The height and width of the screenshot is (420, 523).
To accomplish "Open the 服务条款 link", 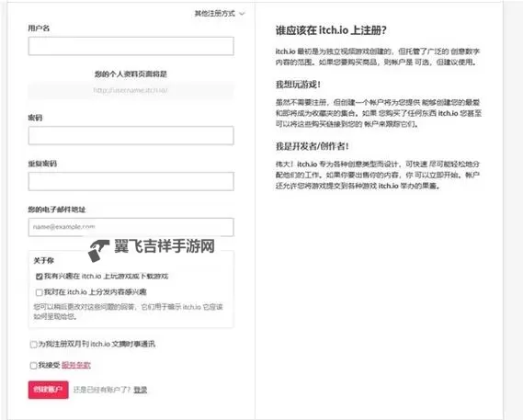I will point(76,365).
